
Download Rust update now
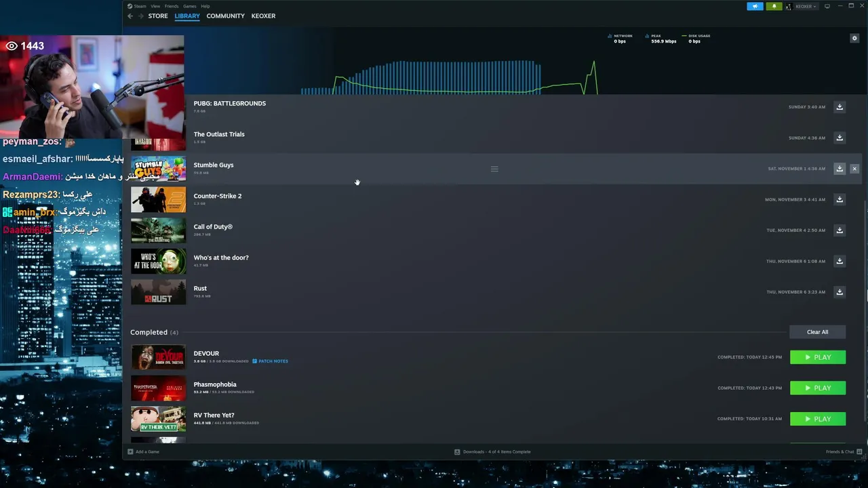(840, 292)
